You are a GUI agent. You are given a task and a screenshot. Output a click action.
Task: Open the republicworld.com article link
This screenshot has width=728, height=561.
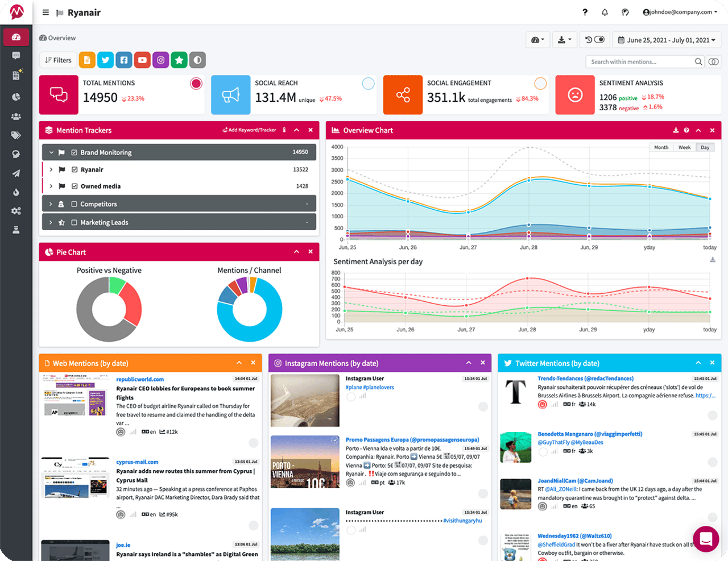click(139, 379)
